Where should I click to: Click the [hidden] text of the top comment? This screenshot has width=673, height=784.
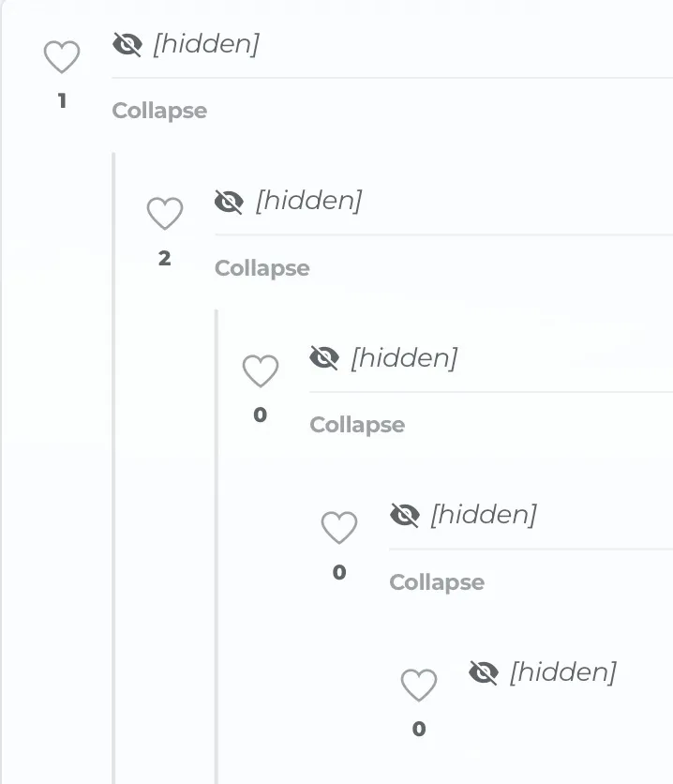(206, 44)
